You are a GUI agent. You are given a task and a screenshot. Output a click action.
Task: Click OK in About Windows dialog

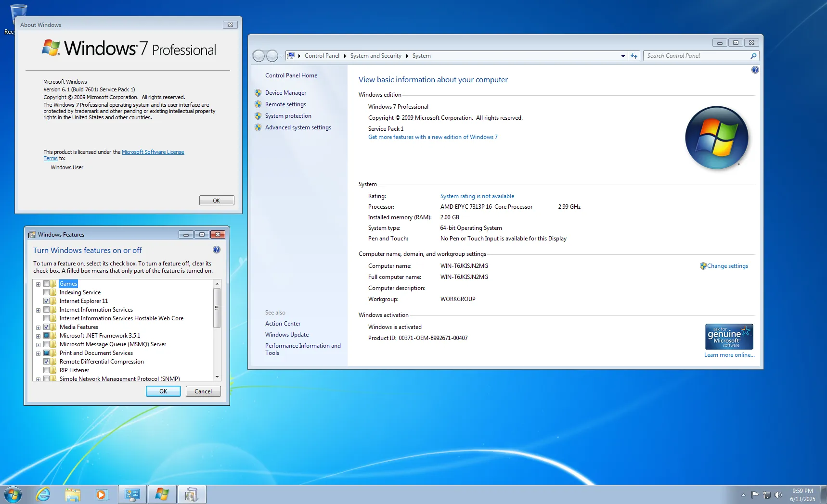[217, 201]
